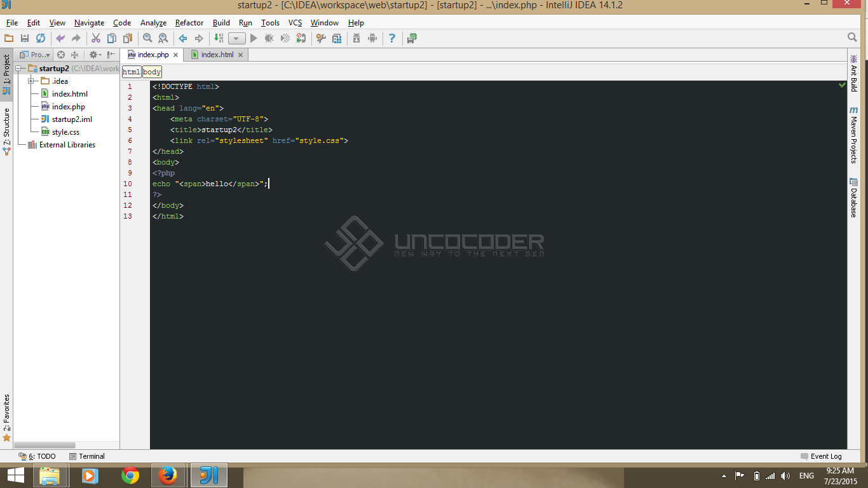Click the Project panel horizontal scrollbar
This screenshot has width=868, height=488.
pos(44,445)
